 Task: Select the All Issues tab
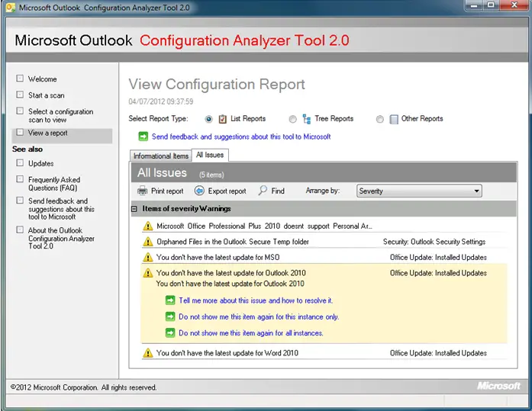click(x=210, y=155)
